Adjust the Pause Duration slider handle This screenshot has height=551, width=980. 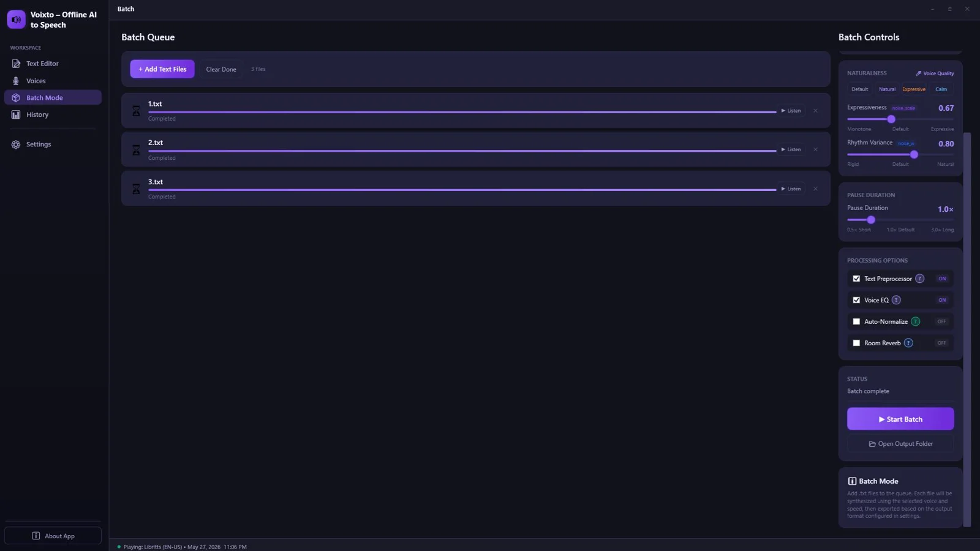871,220
